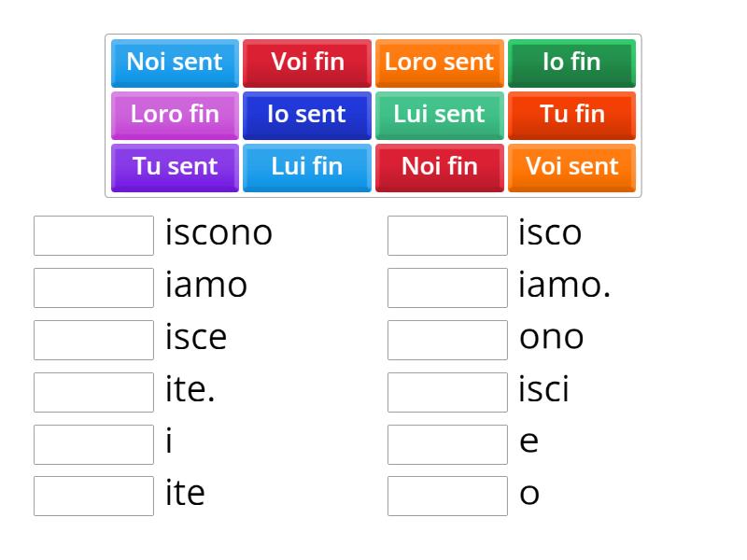
Task: Select the dark blue 'Io sent' tile
Action: pyautogui.click(x=306, y=115)
